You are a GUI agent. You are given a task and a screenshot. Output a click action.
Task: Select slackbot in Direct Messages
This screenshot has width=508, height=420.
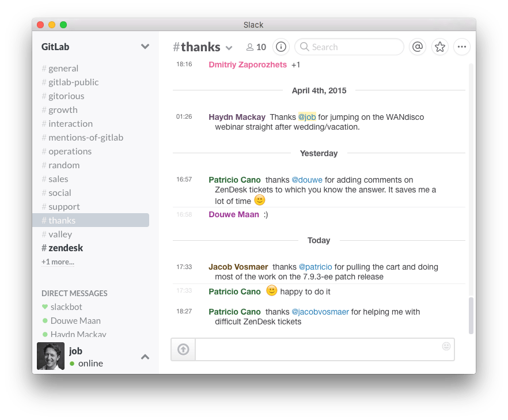tap(67, 307)
